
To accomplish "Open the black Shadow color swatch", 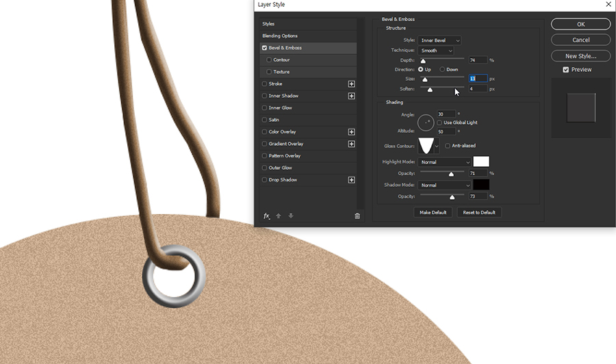I will click(481, 185).
